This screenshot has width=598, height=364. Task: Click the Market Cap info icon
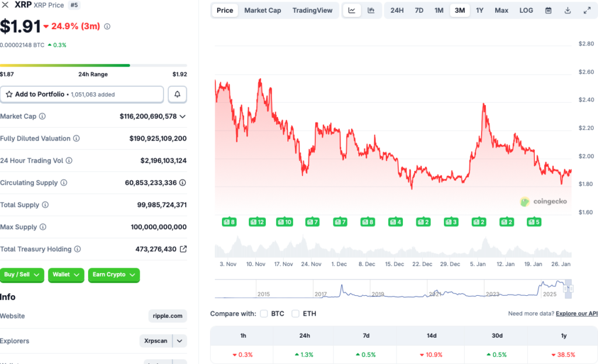(x=42, y=117)
